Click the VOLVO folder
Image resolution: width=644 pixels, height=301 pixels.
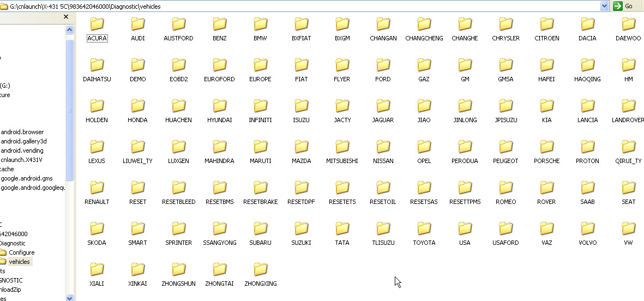click(x=587, y=233)
